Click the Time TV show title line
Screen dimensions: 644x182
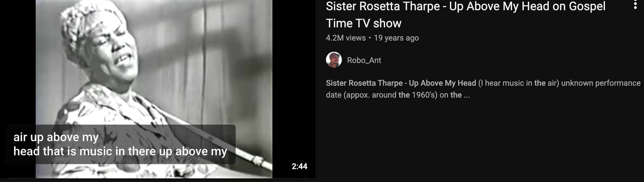point(364,23)
